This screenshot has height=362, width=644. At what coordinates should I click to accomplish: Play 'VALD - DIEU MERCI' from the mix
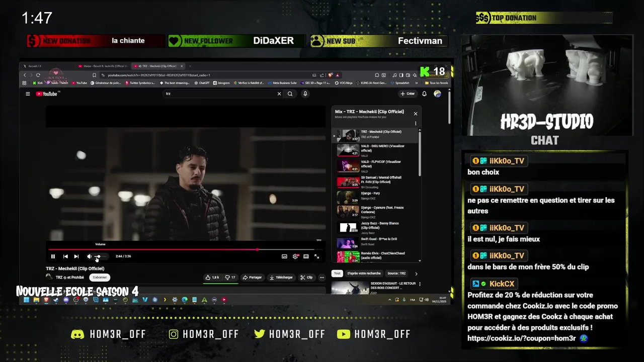tap(376, 150)
